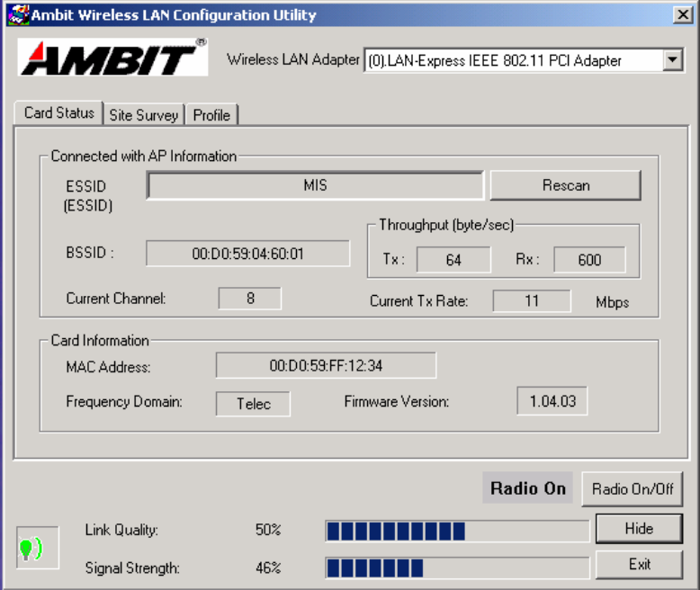Click the Wireless LAN Adapter label
Screen dimensions: 700x590
pos(292,59)
